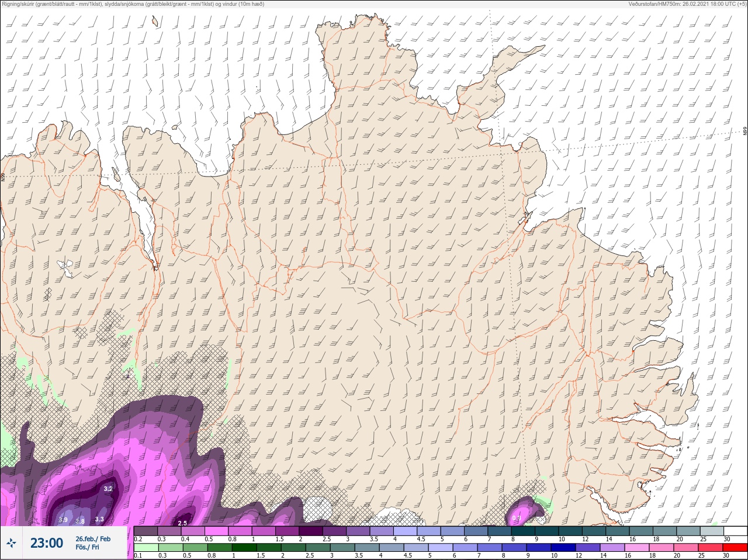The width and height of the screenshot is (748, 560).
Task: Click the map title text starting with "Rigning/skúrir"
Action: coord(133,4)
